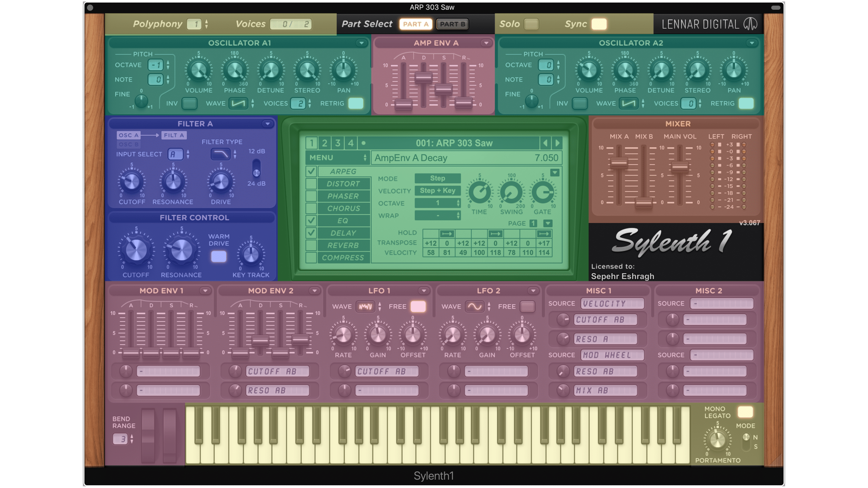Click the arpeggiator Swing knob

511,192
